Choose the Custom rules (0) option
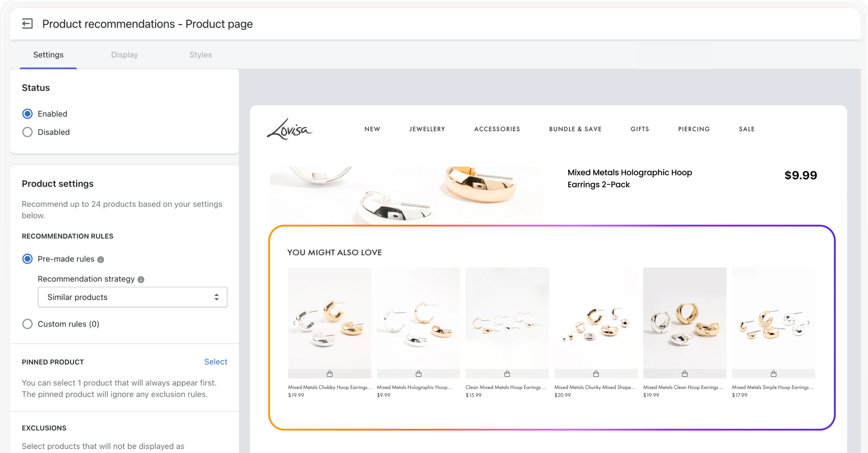868x453 pixels. click(27, 324)
